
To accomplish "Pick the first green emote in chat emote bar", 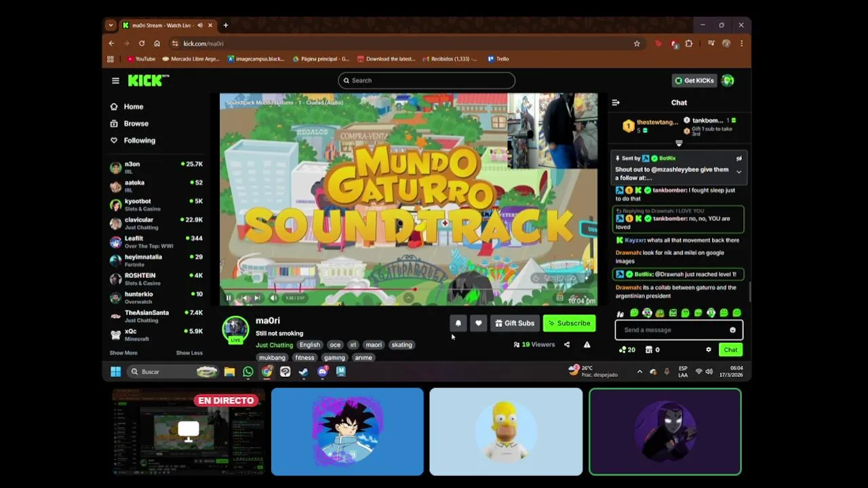I will [x=634, y=313].
